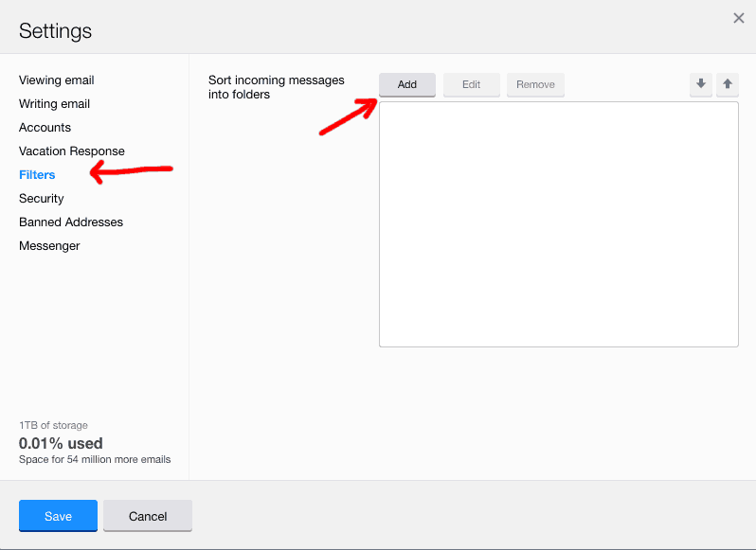This screenshot has height=550, width=756.
Task: Open the Viewing email settings section
Action: [x=57, y=80]
